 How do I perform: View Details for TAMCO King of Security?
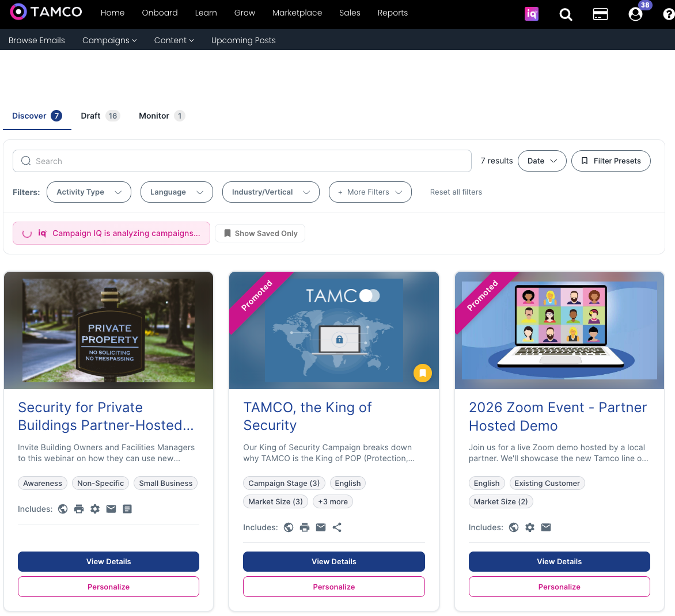334,561
